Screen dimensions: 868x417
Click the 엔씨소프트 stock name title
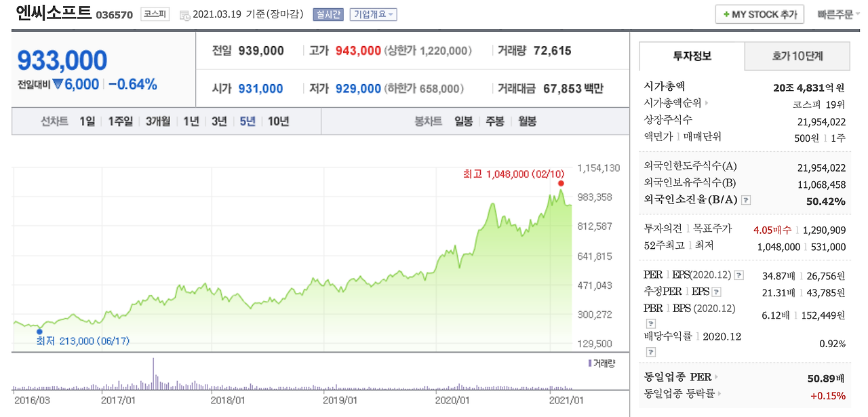click(52, 13)
